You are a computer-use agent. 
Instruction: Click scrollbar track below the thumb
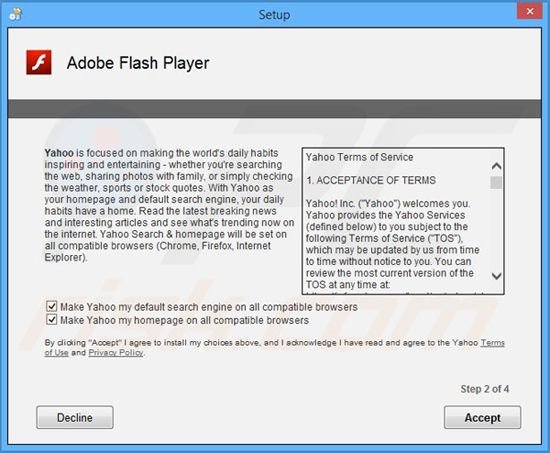[496, 230]
